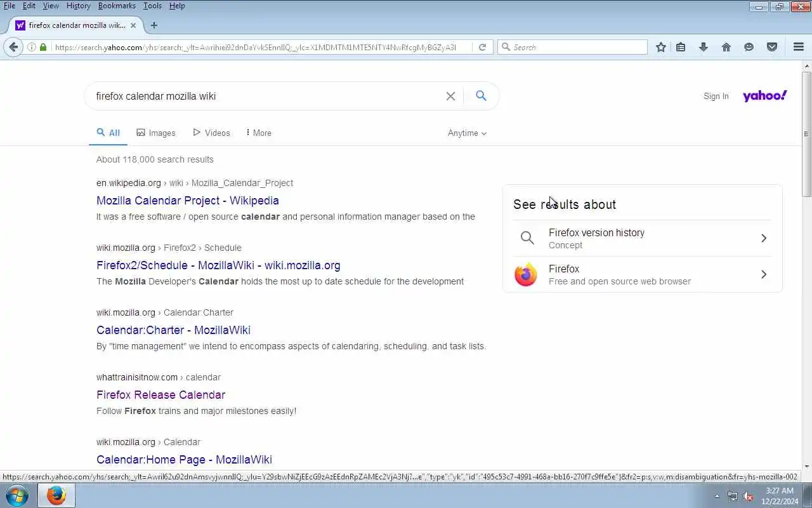Screen dimensions: 812x508
Task: Open Calendar:Charter - MozillaWiki link
Action: pos(173,330)
